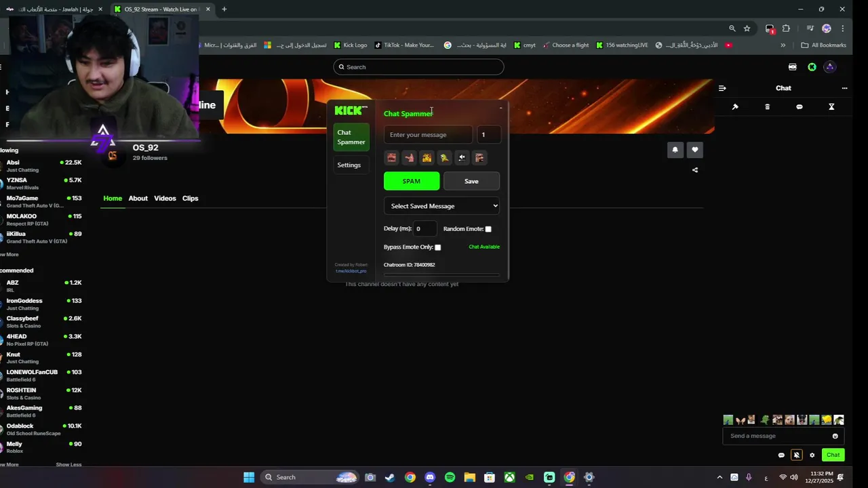Screen dimensions: 868x488
Task: Click Show Less under recommended channels
Action: [x=68, y=465]
